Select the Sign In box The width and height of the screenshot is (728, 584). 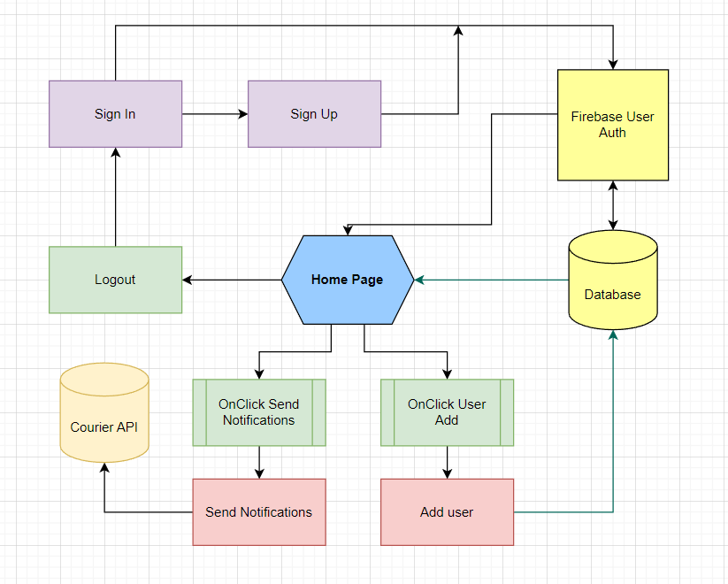coord(115,114)
